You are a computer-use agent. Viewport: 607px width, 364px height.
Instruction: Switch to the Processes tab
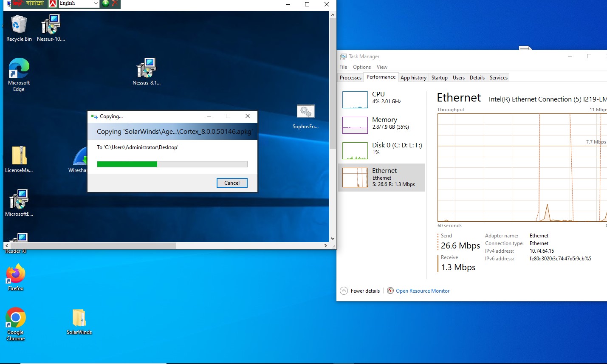coord(350,78)
